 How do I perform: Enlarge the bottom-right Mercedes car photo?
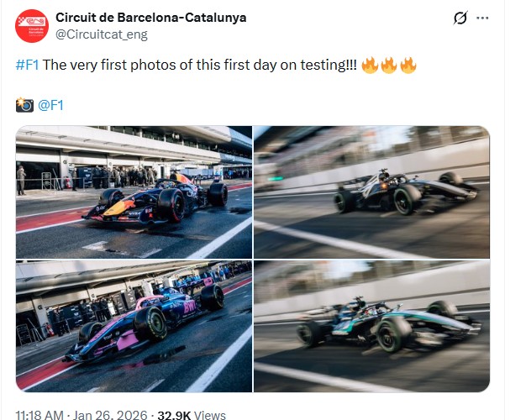pos(371,327)
